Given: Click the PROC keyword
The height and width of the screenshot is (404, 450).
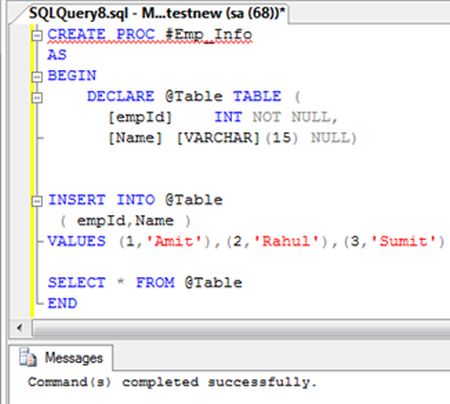Looking at the screenshot, I should [x=136, y=34].
